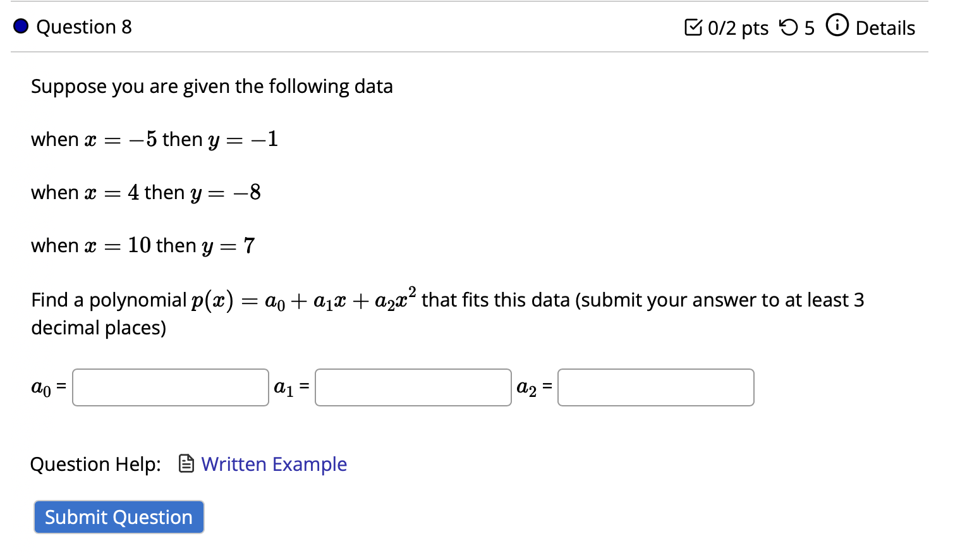
Task: Click the 'Suppose you are given' sentence
Action: [212, 86]
